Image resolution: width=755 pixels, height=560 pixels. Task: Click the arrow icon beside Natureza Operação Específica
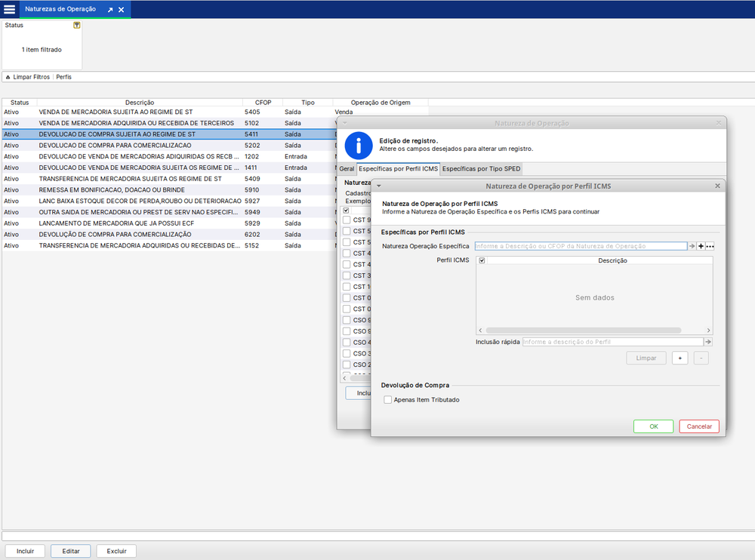point(692,246)
